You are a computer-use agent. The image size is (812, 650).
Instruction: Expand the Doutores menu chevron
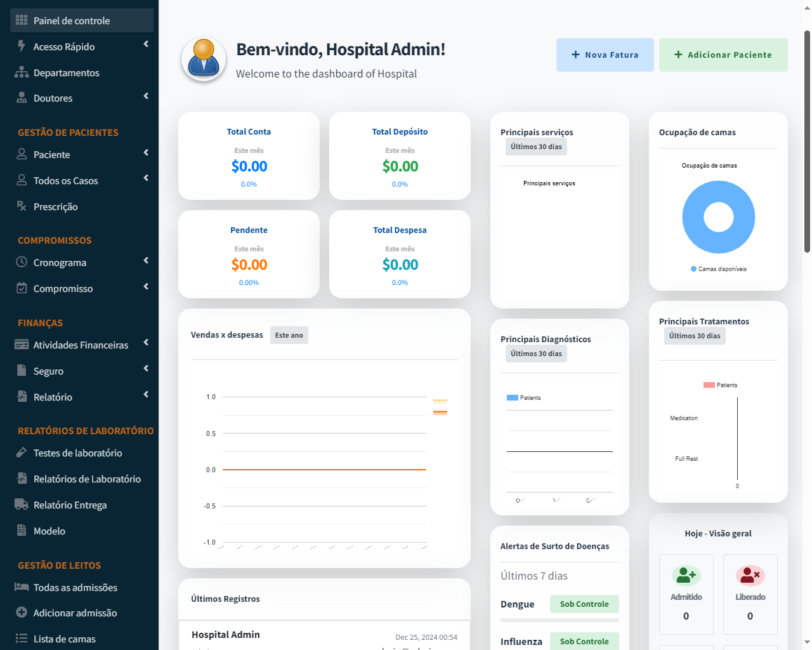coord(146,96)
